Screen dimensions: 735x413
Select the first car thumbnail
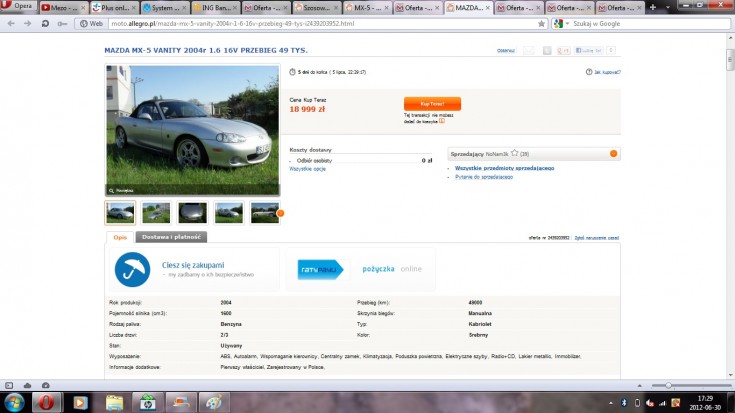point(120,213)
